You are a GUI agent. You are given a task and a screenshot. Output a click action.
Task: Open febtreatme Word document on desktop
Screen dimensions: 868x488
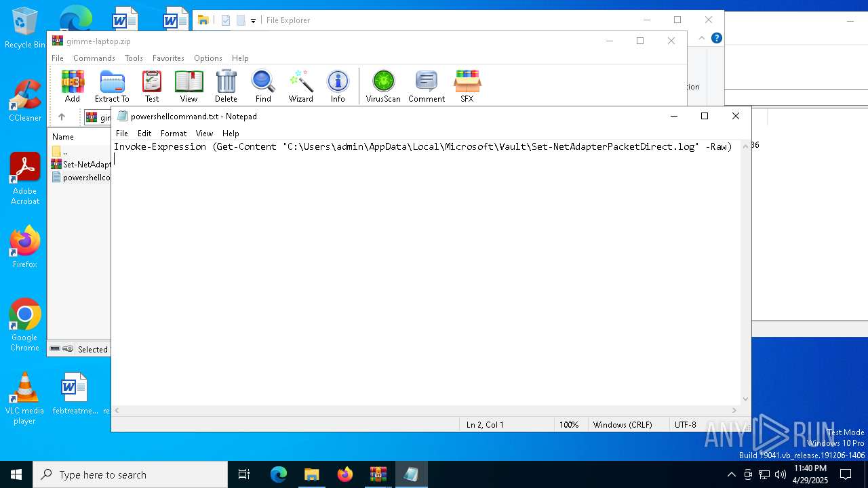tap(74, 393)
